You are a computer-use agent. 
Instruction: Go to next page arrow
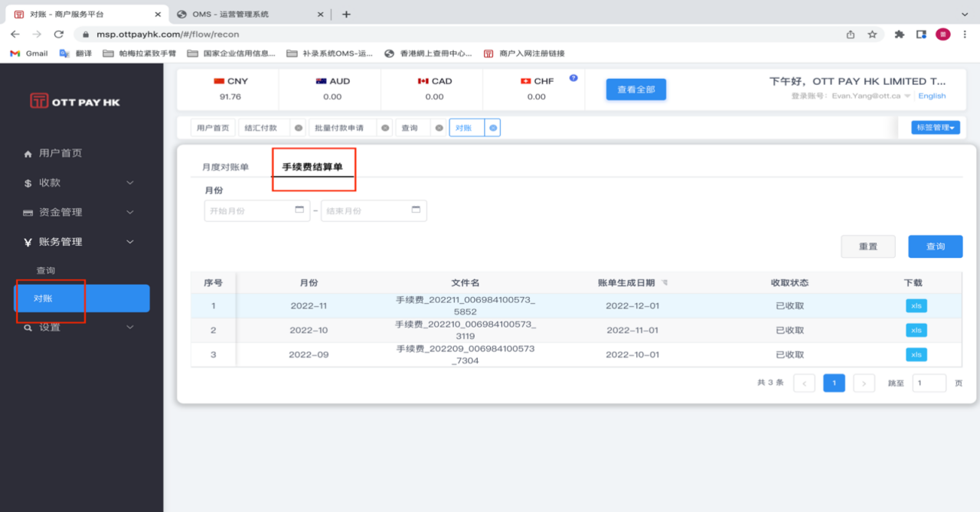(x=864, y=383)
